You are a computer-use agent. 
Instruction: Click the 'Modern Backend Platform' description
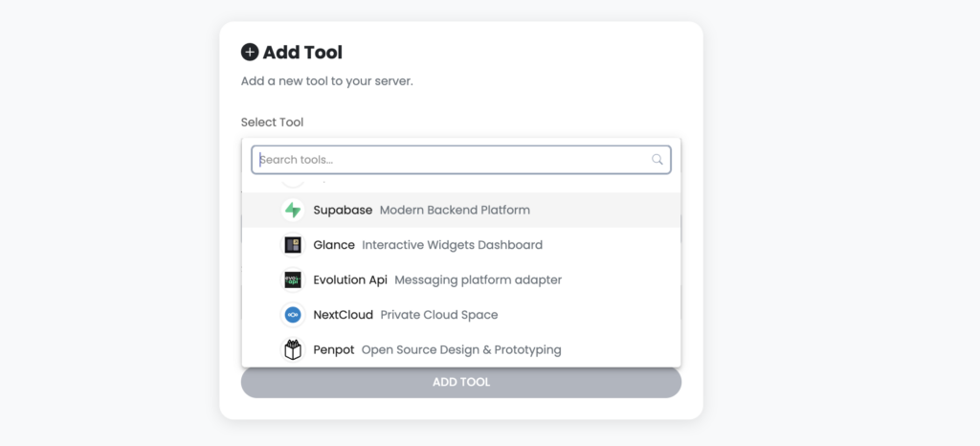pyautogui.click(x=455, y=210)
